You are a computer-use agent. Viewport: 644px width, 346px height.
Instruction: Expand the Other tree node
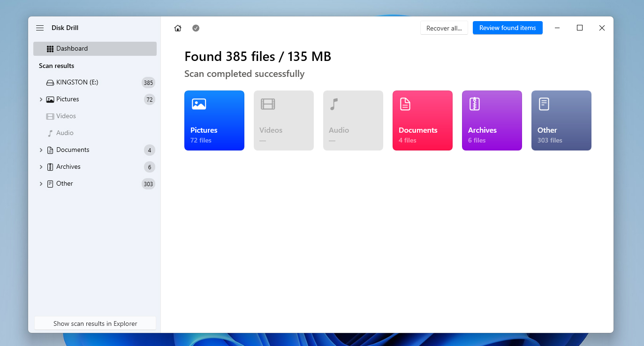pyautogui.click(x=41, y=184)
